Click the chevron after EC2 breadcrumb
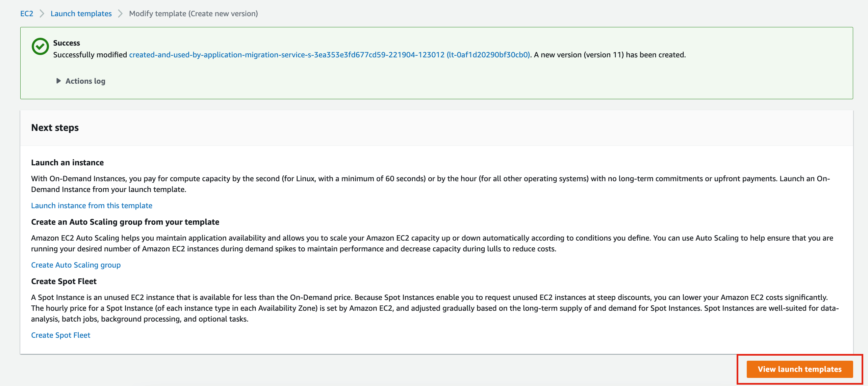This screenshot has width=868, height=386. (x=42, y=13)
